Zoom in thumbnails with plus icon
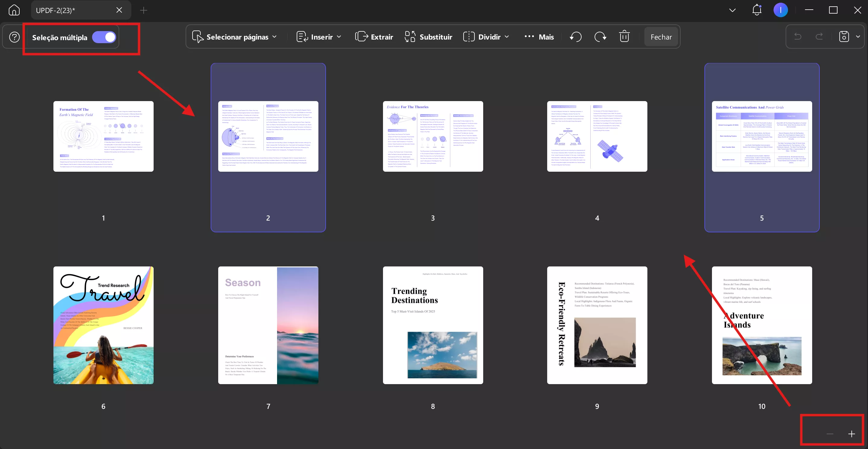This screenshot has height=449, width=868. tap(851, 434)
